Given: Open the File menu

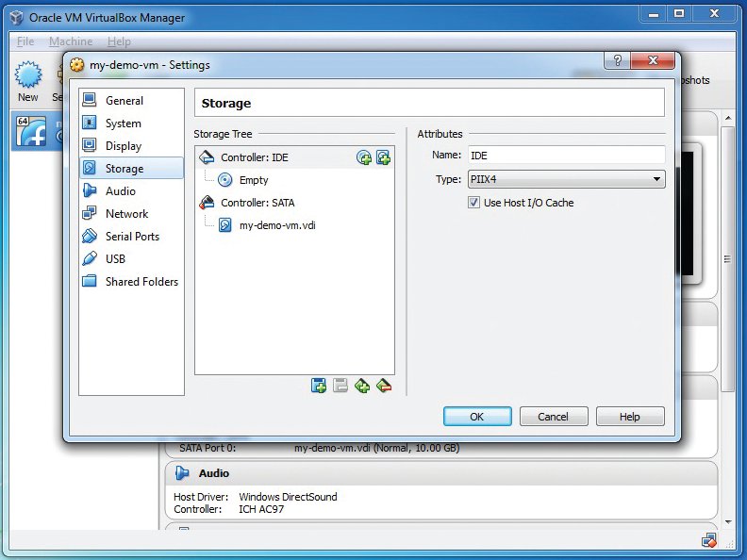Looking at the screenshot, I should [25, 41].
